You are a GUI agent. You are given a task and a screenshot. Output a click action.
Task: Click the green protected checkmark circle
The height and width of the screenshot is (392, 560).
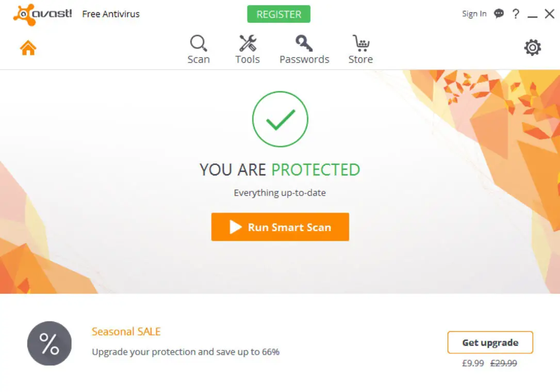pos(280,119)
